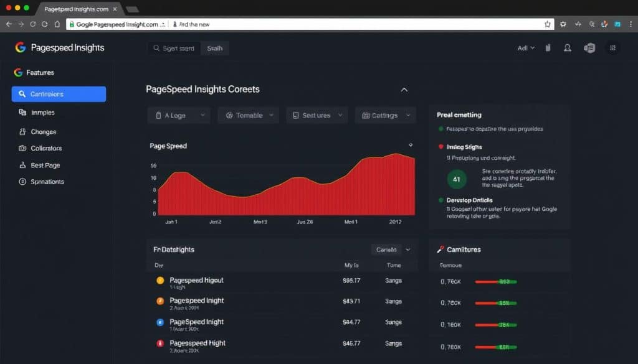Click the Features label in the sidebar
The width and height of the screenshot is (638, 364).
click(x=40, y=72)
